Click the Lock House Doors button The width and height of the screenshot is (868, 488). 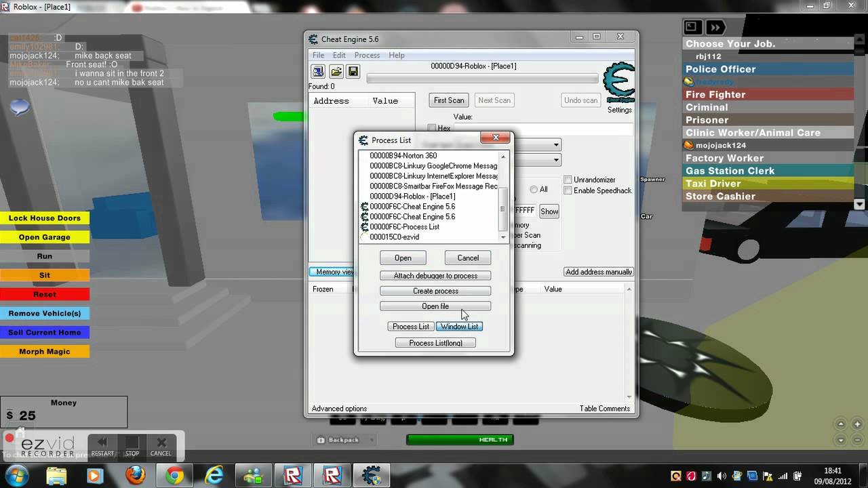click(x=45, y=218)
